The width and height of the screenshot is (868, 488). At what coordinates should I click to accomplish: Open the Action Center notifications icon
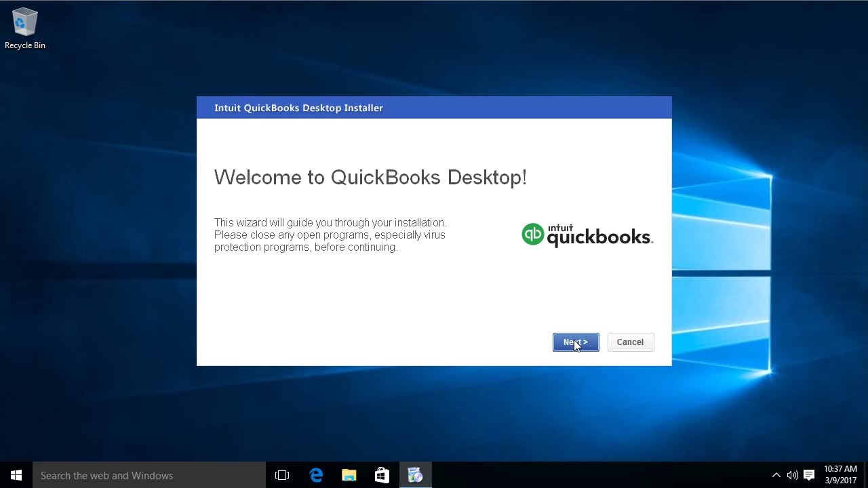[809, 475]
